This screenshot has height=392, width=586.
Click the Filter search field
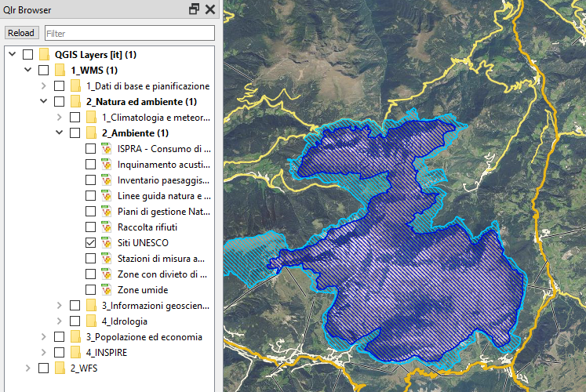[129, 33]
